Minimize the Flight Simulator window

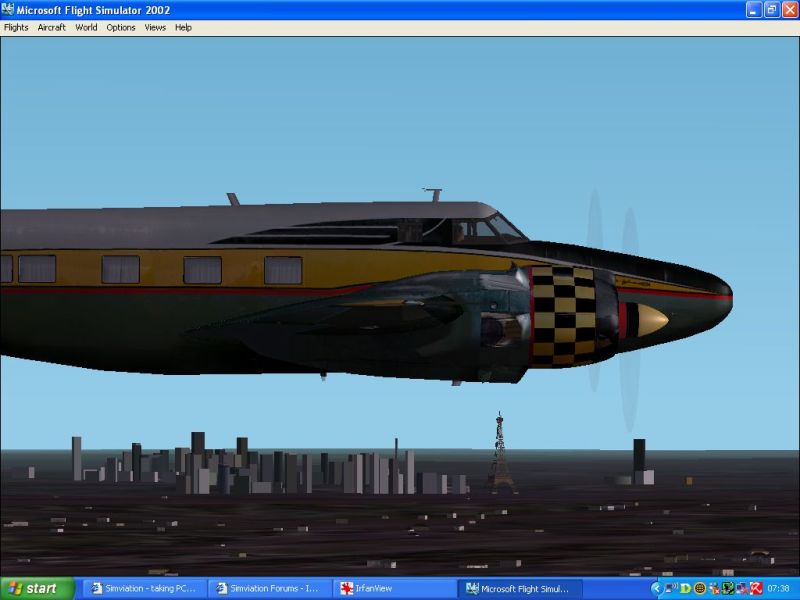coord(754,10)
